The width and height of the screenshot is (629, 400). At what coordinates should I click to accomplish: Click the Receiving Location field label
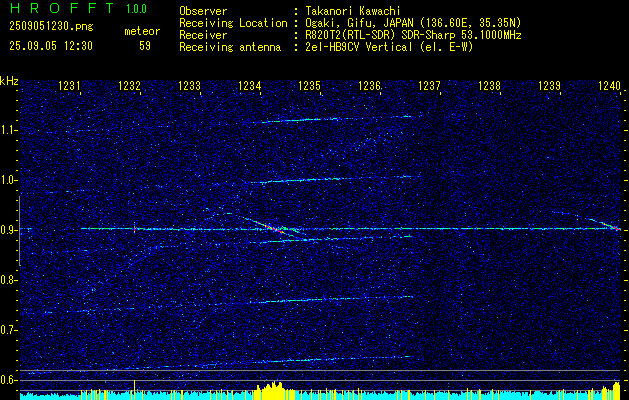point(233,23)
